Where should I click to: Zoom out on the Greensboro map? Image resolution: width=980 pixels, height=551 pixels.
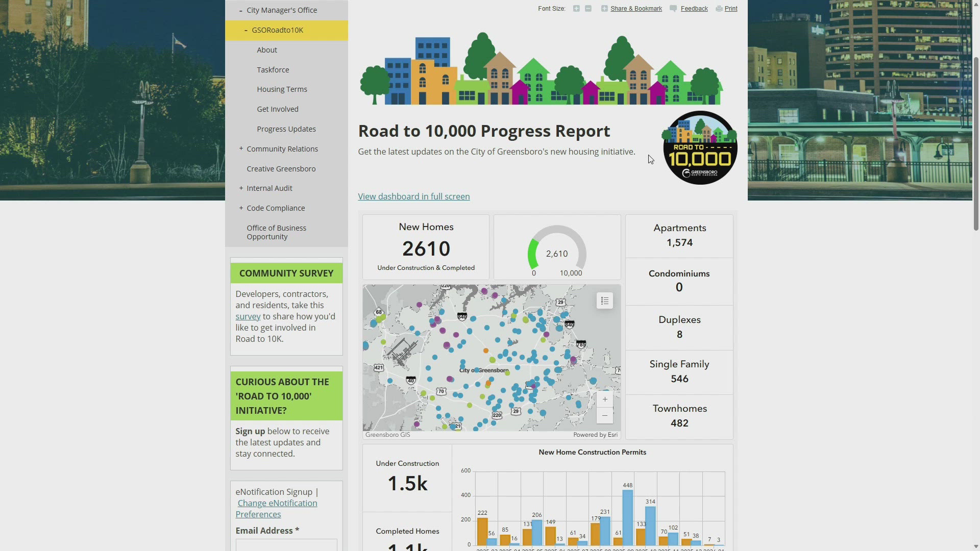click(605, 416)
